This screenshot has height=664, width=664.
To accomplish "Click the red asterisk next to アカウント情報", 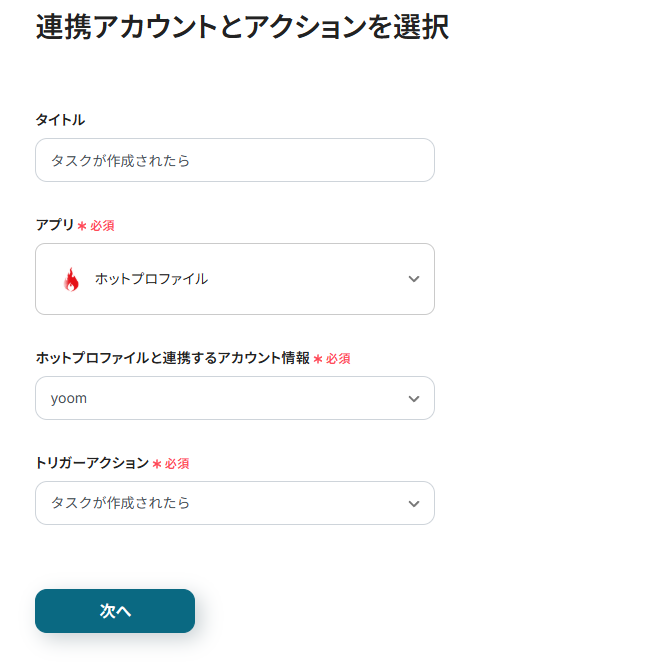I will [318, 359].
